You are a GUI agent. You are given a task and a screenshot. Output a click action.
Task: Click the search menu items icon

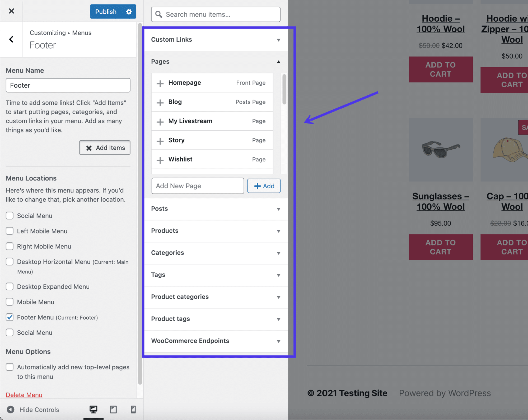160,14
